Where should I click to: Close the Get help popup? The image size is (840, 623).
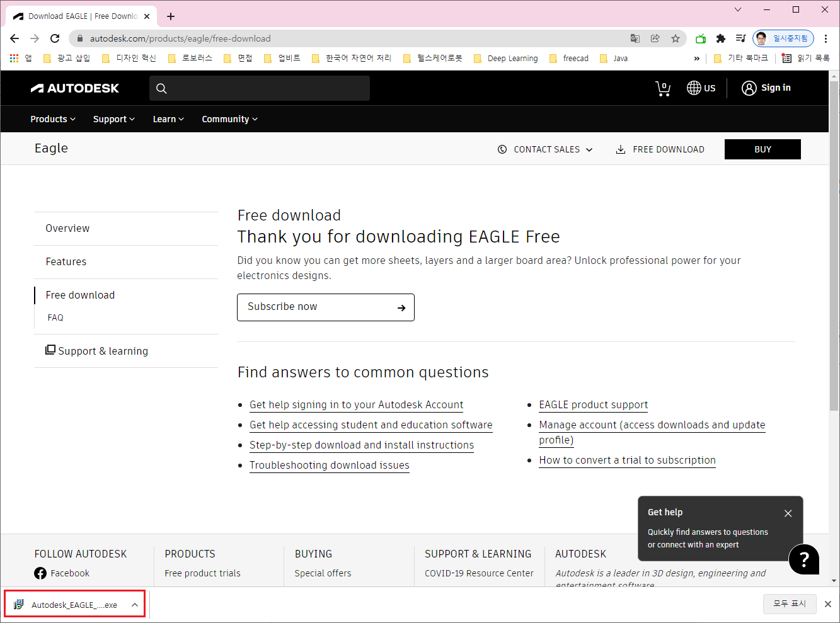point(788,513)
